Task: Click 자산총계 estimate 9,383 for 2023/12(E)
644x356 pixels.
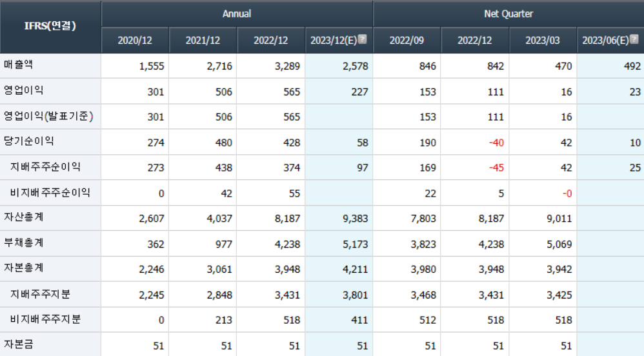Action: 356,219
